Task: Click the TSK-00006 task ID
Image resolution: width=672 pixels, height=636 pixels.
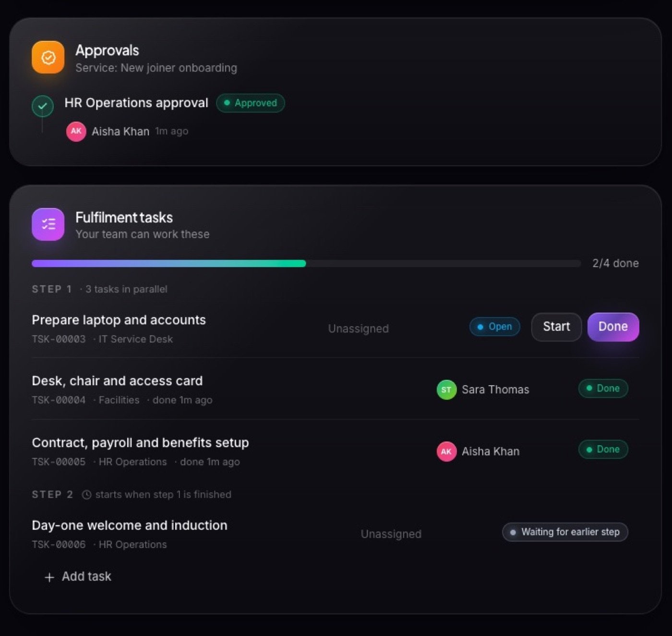Action: [59, 545]
